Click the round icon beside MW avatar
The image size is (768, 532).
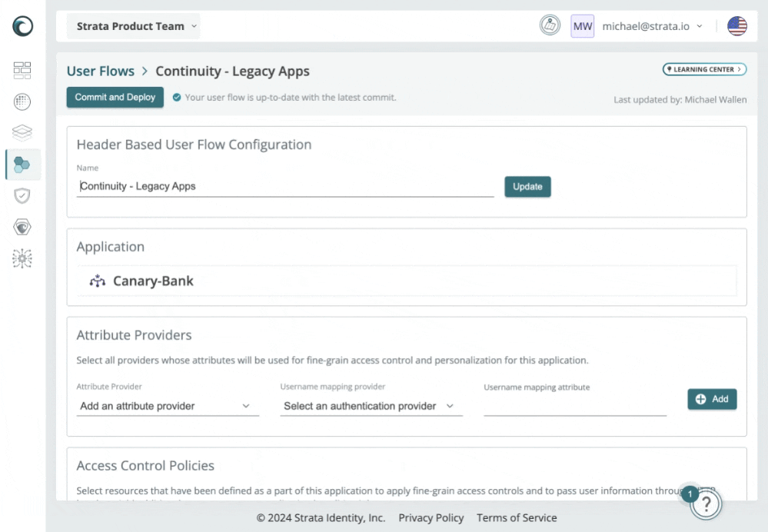tap(550, 25)
